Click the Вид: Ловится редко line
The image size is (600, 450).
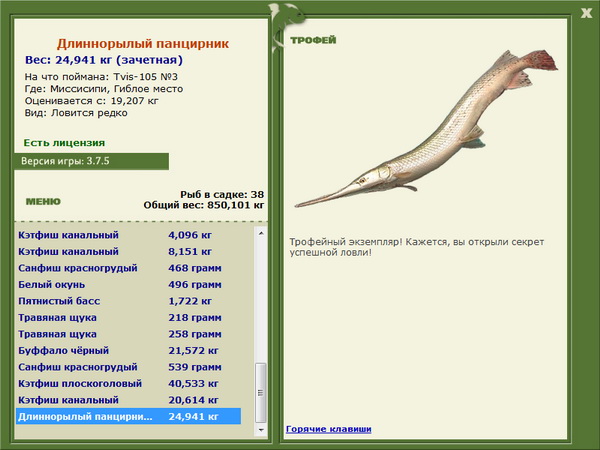[76, 113]
